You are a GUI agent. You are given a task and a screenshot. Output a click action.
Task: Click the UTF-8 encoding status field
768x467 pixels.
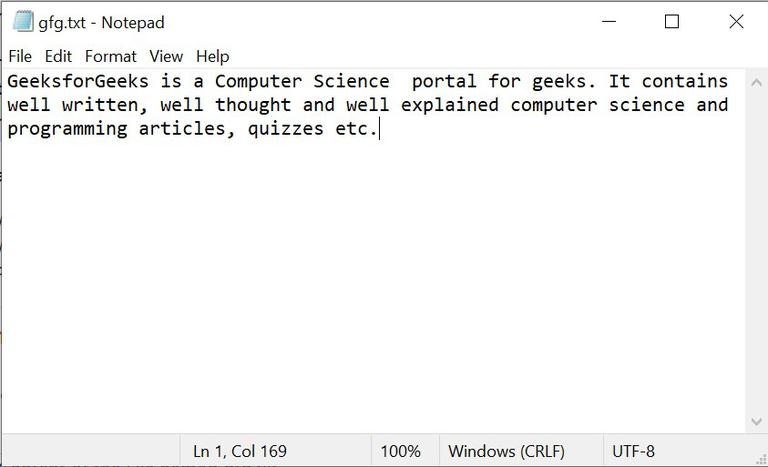click(x=633, y=451)
